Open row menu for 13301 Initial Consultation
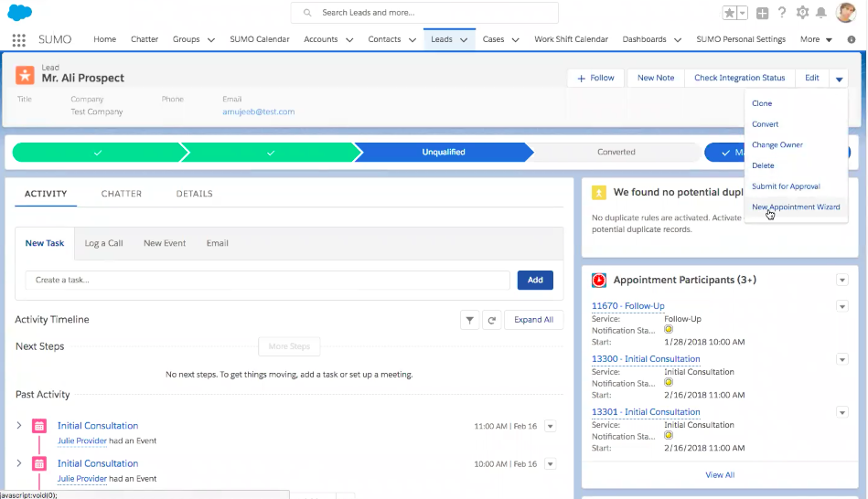 pos(842,413)
